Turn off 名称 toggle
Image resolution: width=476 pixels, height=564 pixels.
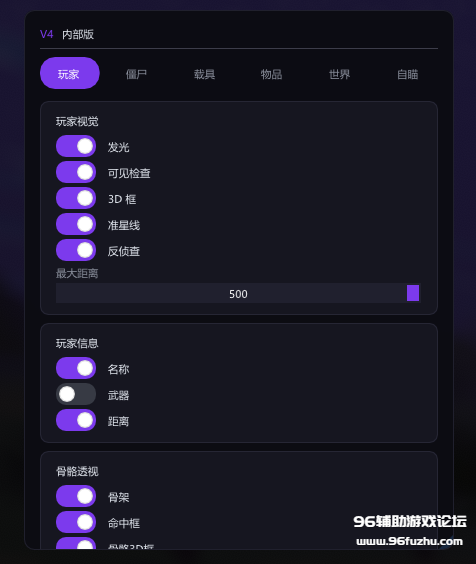76,368
